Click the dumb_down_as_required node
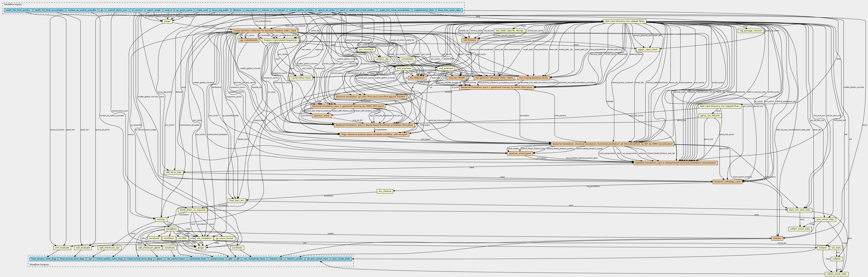Viewport: 868px width, 277px height. [192, 210]
